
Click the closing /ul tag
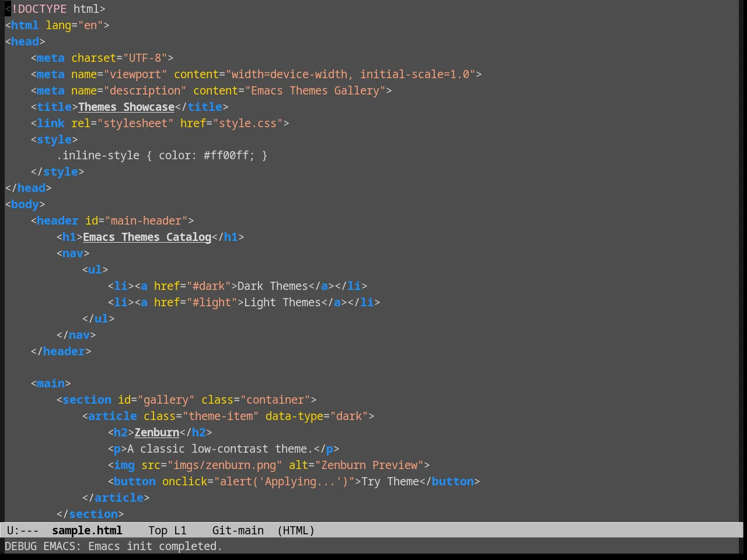pyautogui.click(x=98, y=318)
